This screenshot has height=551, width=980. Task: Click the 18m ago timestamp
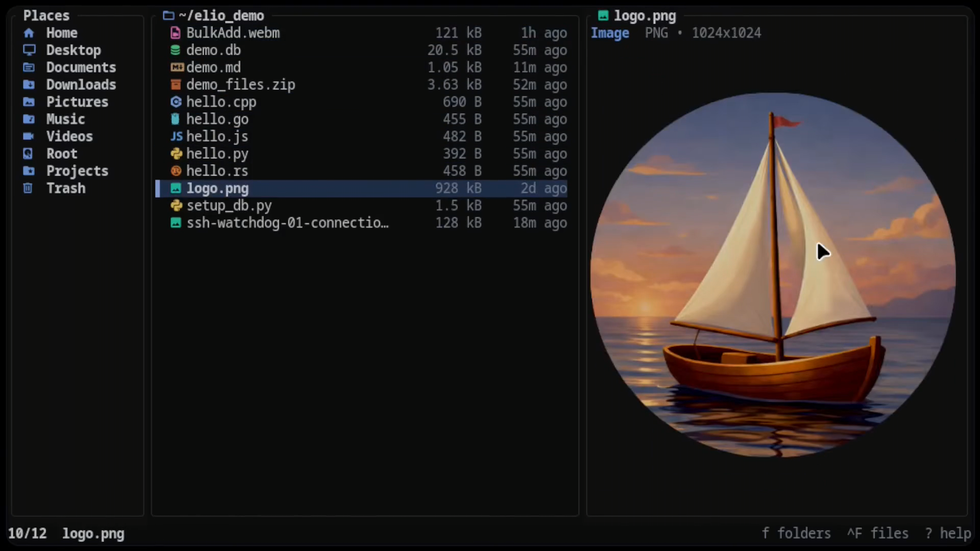540,223
